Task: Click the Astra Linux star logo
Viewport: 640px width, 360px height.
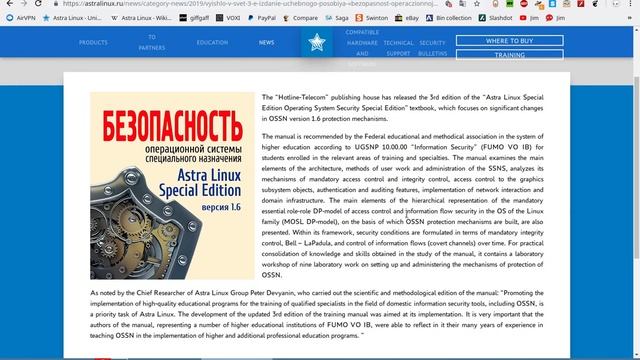Action: click(x=317, y=42)
